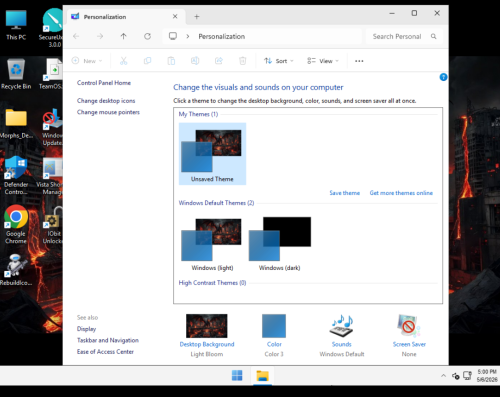Open Taskbar and Navigation link
The image size is (500, 397).
pyautogui.click(x=108, y=340)
